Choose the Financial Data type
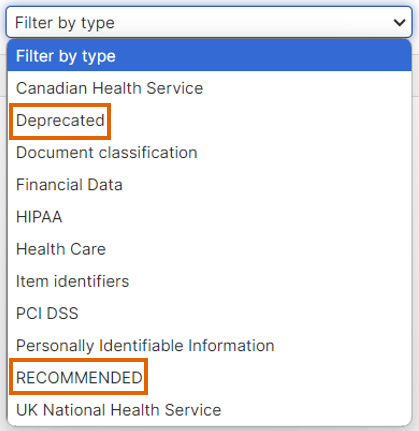Screen dimensions: 419x431 click(209, 185)
